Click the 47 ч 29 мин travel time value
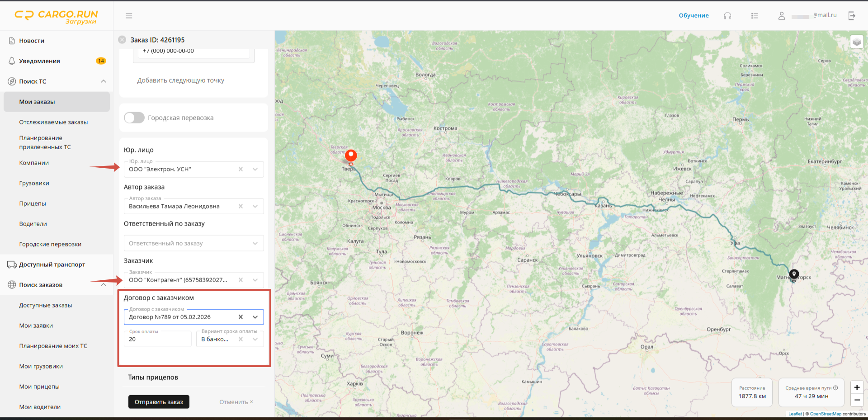The height and width of the screenshot is (420, 868). [812, 396]
